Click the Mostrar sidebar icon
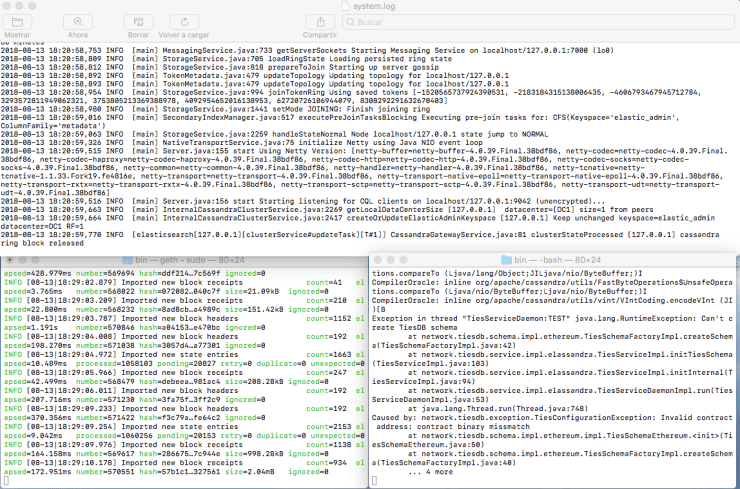This screenshot has height=489, width=740. tap(17, 20)
